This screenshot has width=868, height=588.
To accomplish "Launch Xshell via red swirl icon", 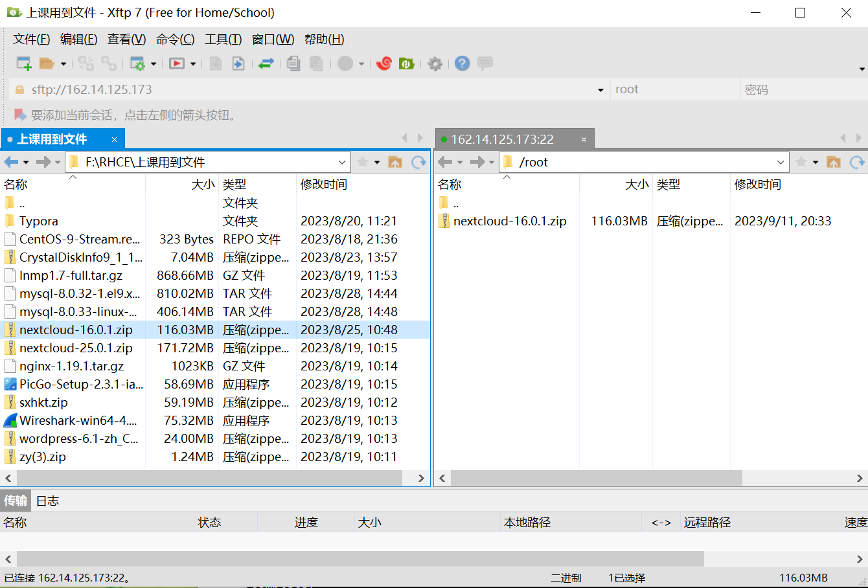I will tap(384, 63).
